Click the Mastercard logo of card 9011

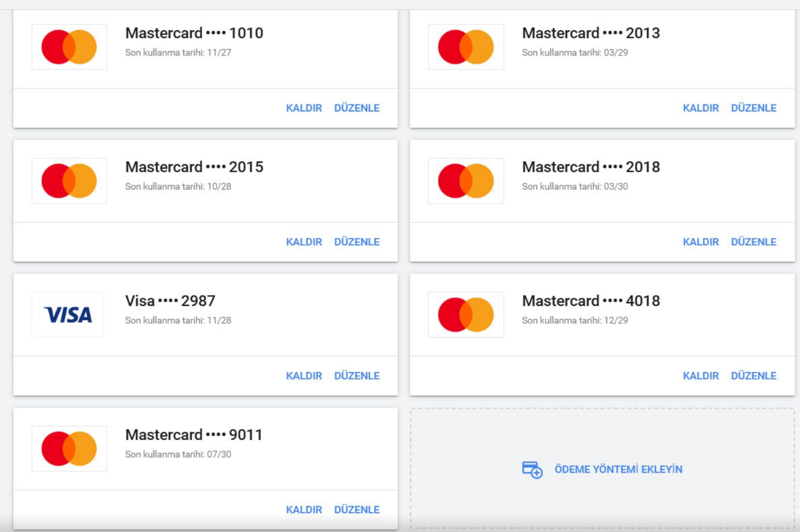69,449
